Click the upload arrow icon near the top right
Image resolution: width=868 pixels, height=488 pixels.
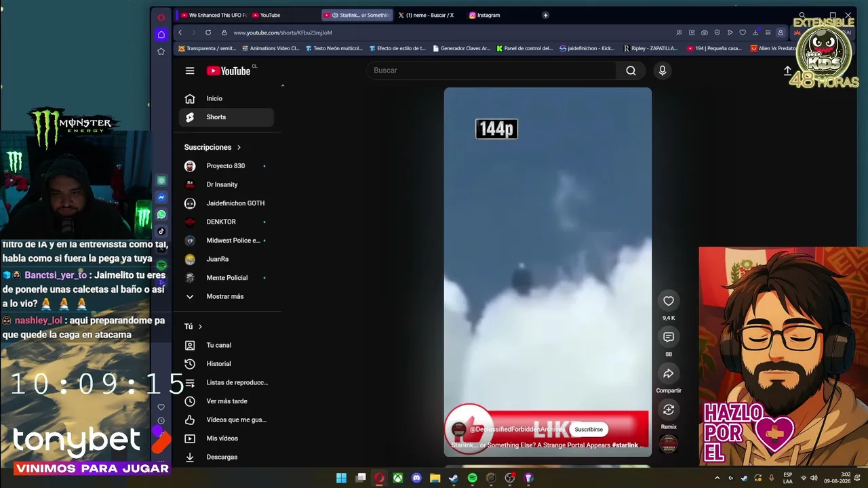coord(787,70)
